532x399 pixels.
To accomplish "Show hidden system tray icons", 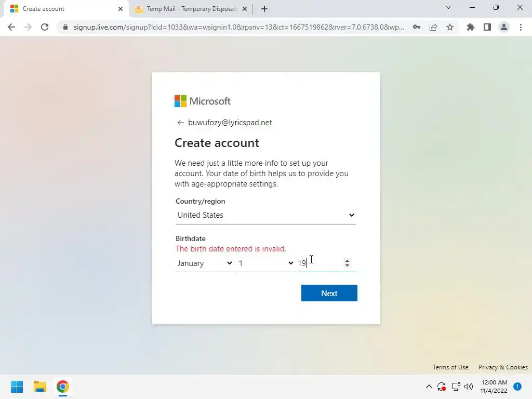I will click(x=429, y=387).
